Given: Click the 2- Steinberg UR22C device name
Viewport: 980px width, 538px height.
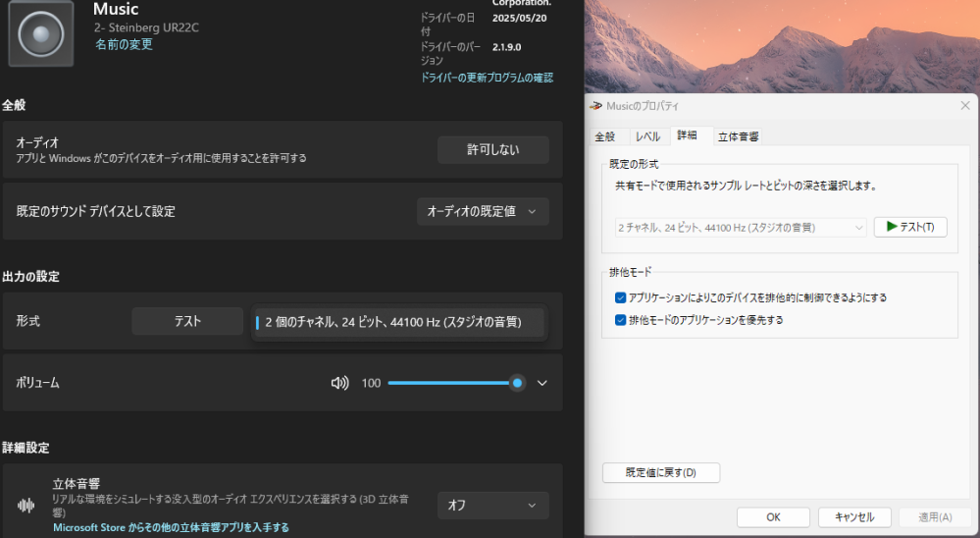Looking at the screenshot, I should (x=146, y=27).
